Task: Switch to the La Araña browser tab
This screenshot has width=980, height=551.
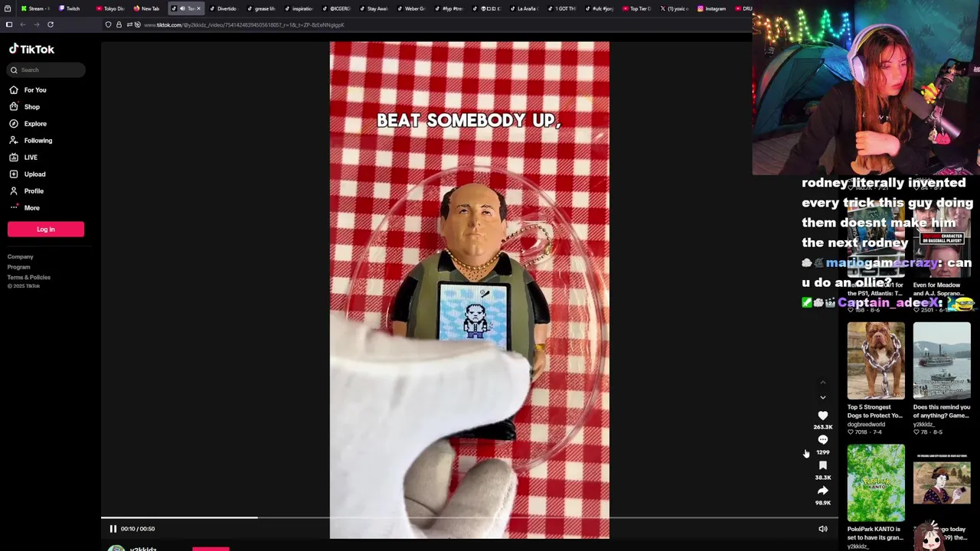Action: (524, 8)
